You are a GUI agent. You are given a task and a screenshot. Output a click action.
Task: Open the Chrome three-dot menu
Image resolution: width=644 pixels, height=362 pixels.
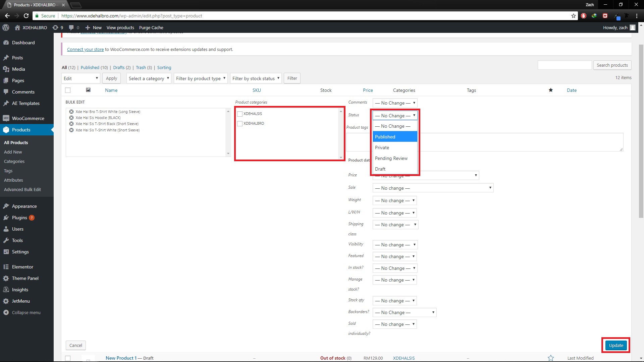[637, 16]
